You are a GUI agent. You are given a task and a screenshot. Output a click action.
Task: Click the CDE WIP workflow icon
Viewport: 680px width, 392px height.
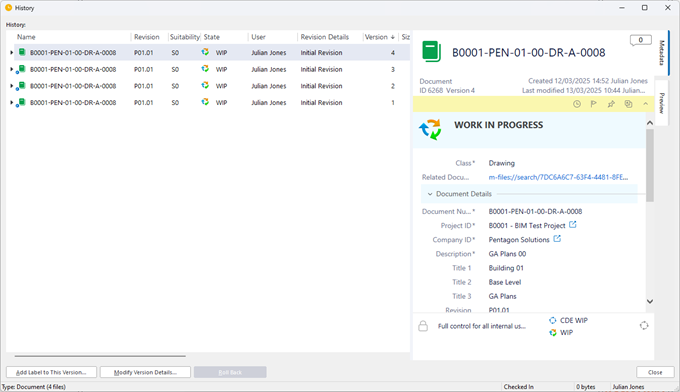click(x=552, y=320)
